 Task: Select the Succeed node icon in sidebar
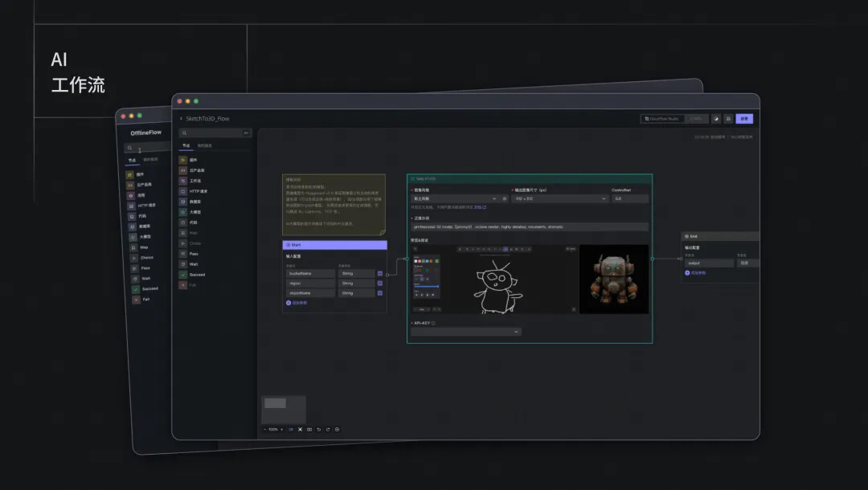(182, 274)
